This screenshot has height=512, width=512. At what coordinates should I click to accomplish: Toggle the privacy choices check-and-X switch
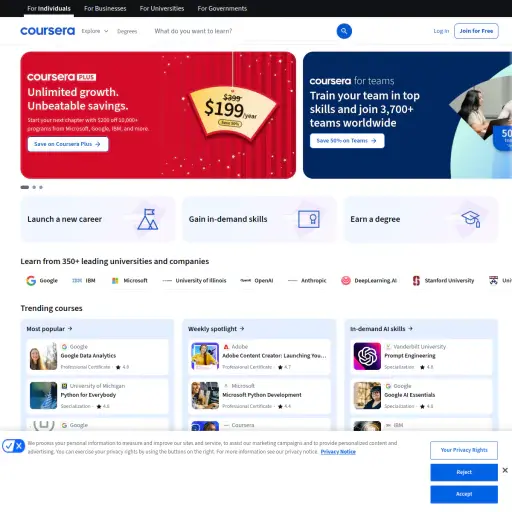(13, 446)
